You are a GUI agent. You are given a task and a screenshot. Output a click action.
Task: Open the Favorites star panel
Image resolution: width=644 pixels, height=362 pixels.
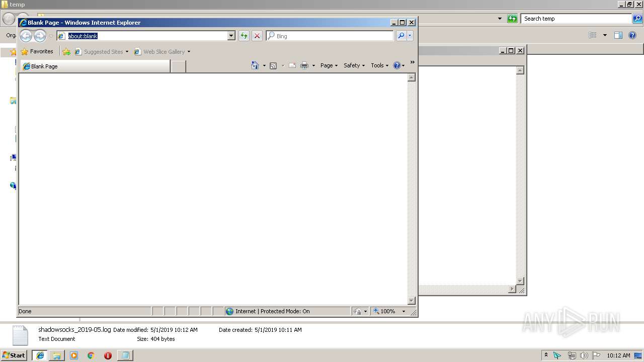pyautogui.click(x=37, y=51)
